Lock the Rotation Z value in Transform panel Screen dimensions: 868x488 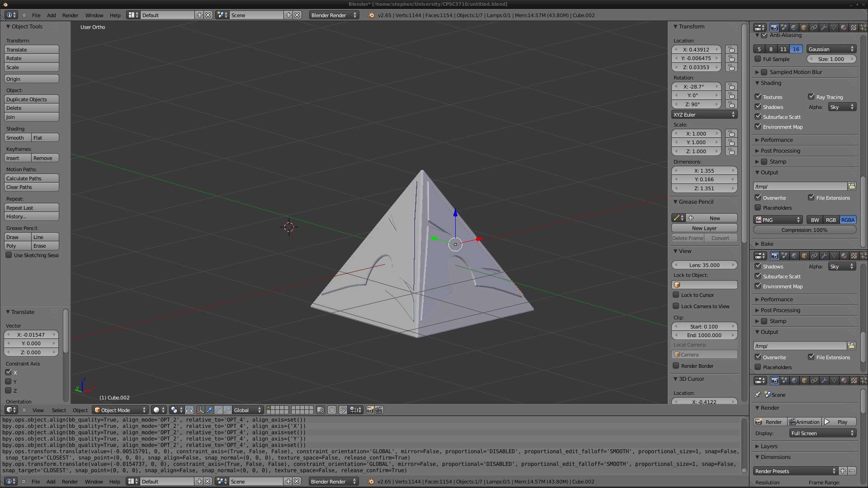pos(731,104)
